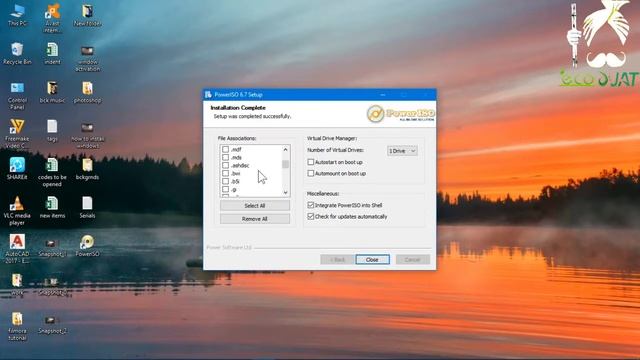Image resolution: width=640 pixels, height=360 pixels.
Task: Check the .gi file association
Action: pyautogui.click(x=226, y=189)
